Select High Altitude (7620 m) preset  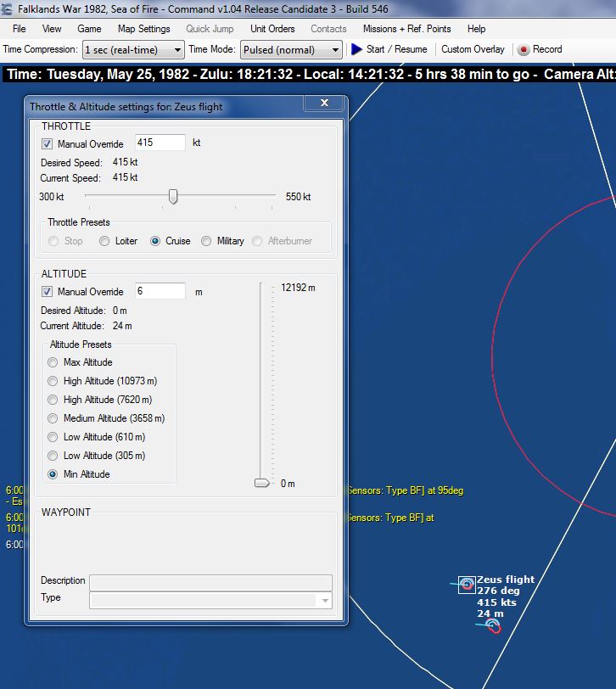pos(53,400)
